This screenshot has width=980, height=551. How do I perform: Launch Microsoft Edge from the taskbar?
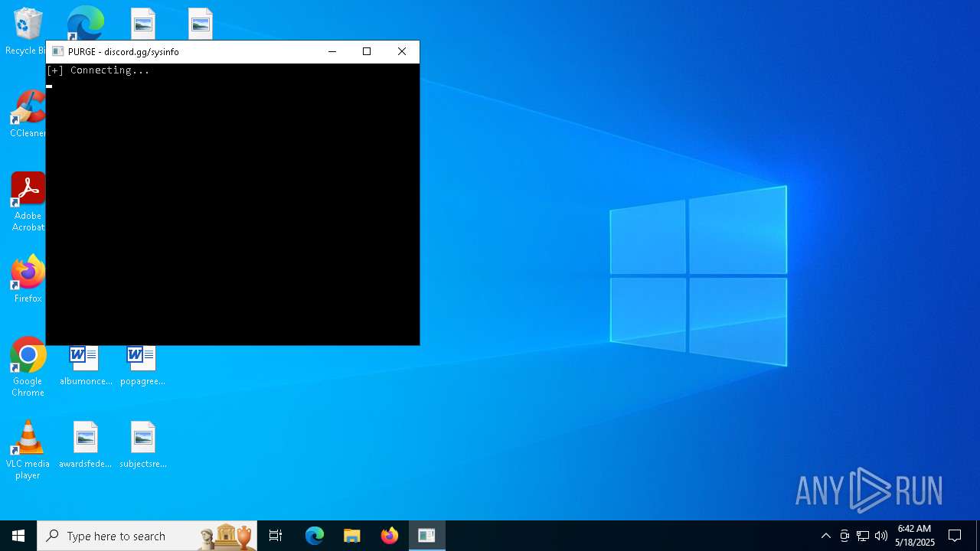315,536
